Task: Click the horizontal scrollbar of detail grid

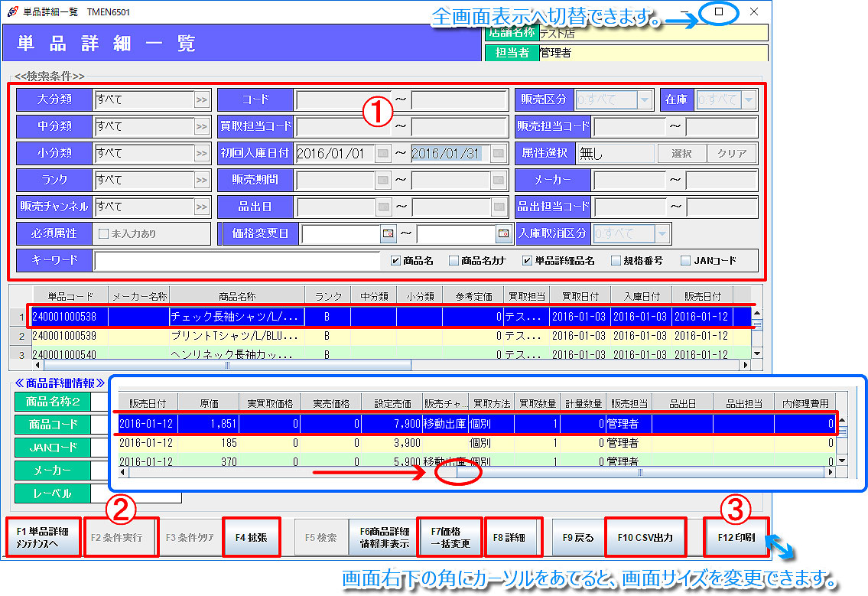Action: [639, 473]
